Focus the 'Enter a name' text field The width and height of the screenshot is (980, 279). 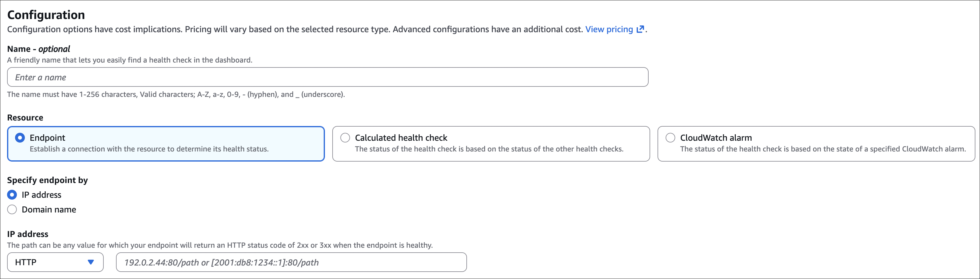(327, 77)
